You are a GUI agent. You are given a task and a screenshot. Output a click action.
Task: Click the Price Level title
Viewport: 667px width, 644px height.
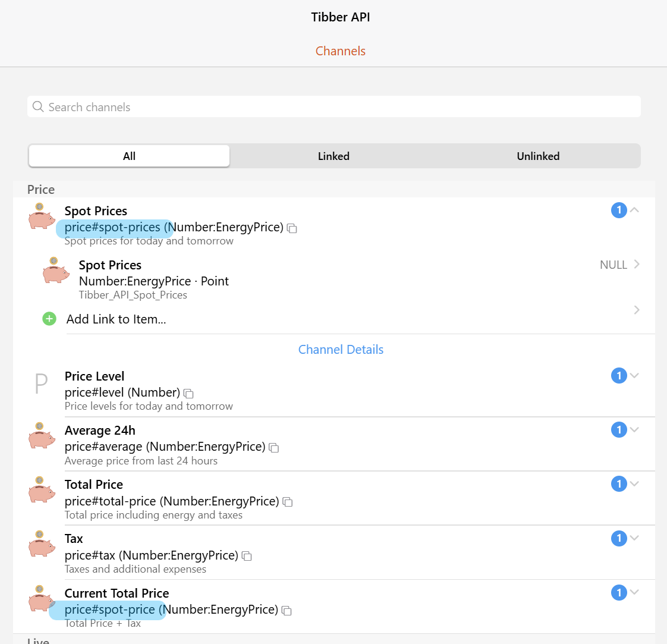[x=95, y=376]
